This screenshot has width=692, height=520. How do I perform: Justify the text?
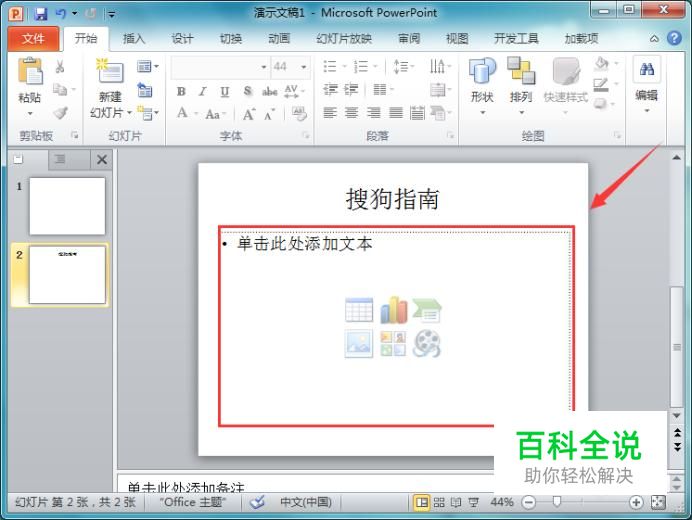tap(396, 113)
